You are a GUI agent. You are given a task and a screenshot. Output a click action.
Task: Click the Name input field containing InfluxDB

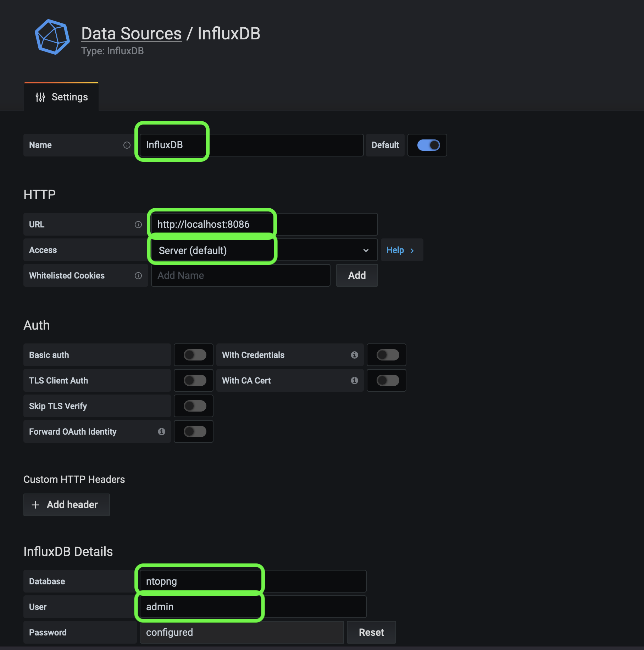click(251, 145)
